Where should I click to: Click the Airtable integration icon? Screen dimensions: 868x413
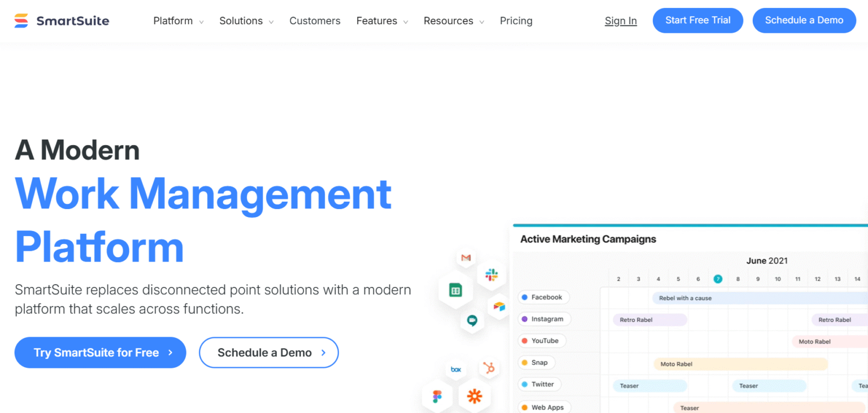499,306
